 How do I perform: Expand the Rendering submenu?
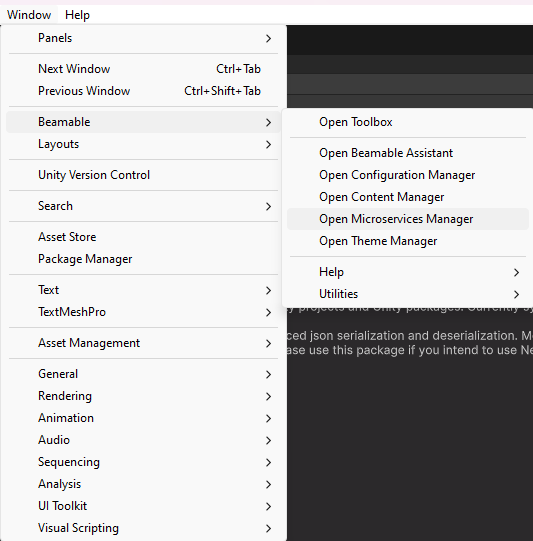click(143, 396)
